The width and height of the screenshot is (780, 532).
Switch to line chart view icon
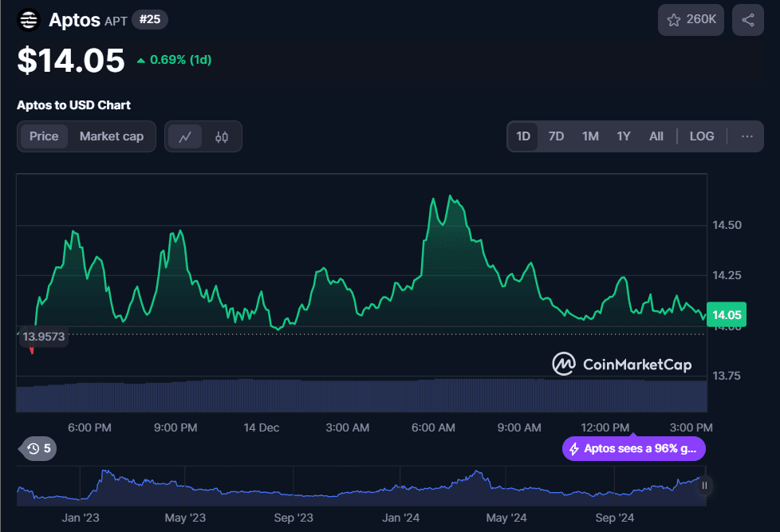coord(185,136)
